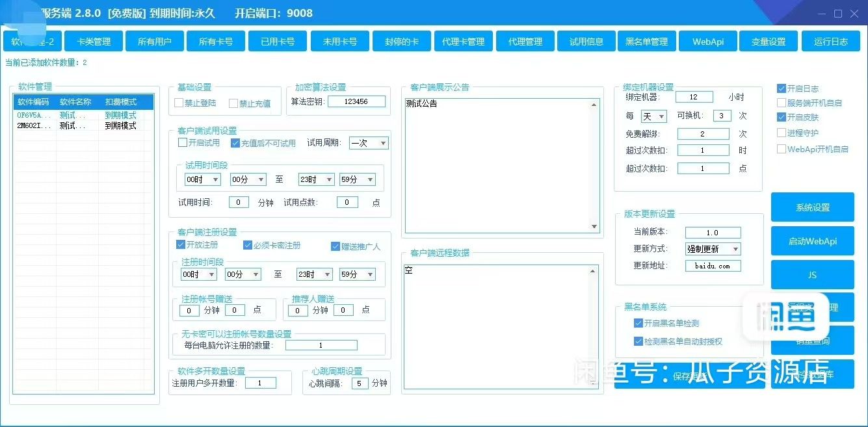Switch to the 黑名单管理 tab
868x427 pixels.
point(646,40)
